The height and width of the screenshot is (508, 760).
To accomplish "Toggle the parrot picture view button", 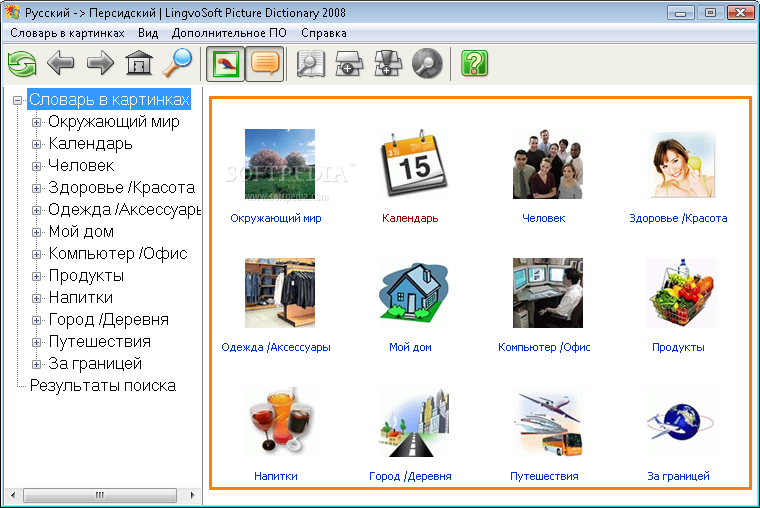I will (x=226, y=64).
